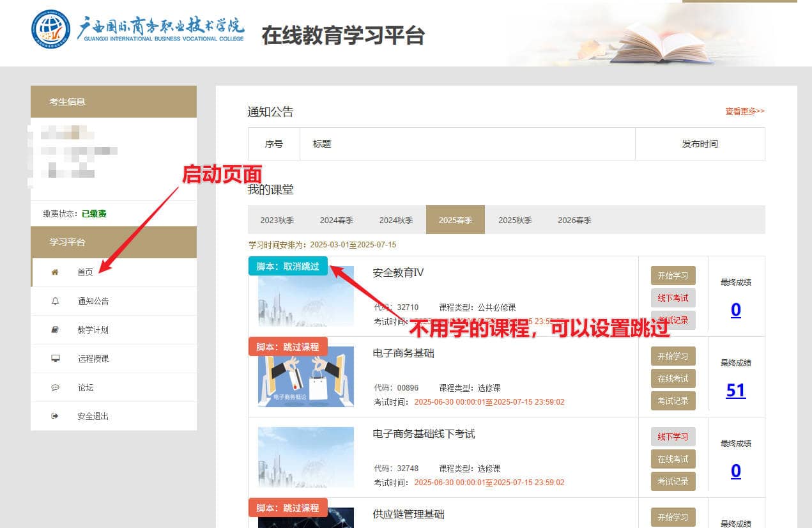Open the 2026春季 term tab
The width and height of the screenshot is (812, 528).
pos(574,220)
